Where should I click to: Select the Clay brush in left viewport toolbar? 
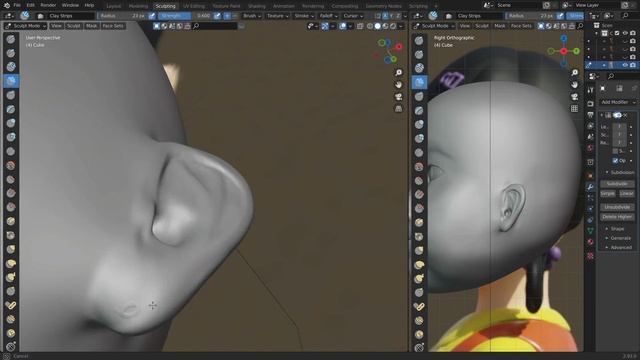(11, 67)
